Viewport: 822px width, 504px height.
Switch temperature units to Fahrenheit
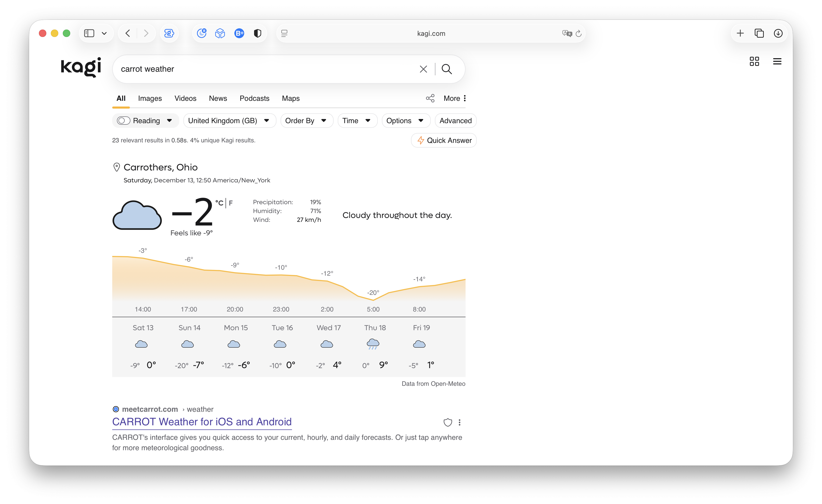230,203
